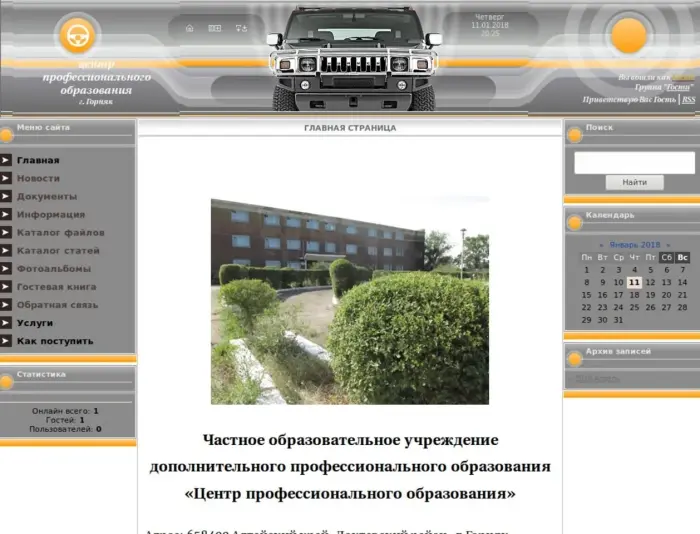Viewport: 700px width, 534px height.
Task: Click the arrow icon beside Документы
Action: [x=6, y=196]
